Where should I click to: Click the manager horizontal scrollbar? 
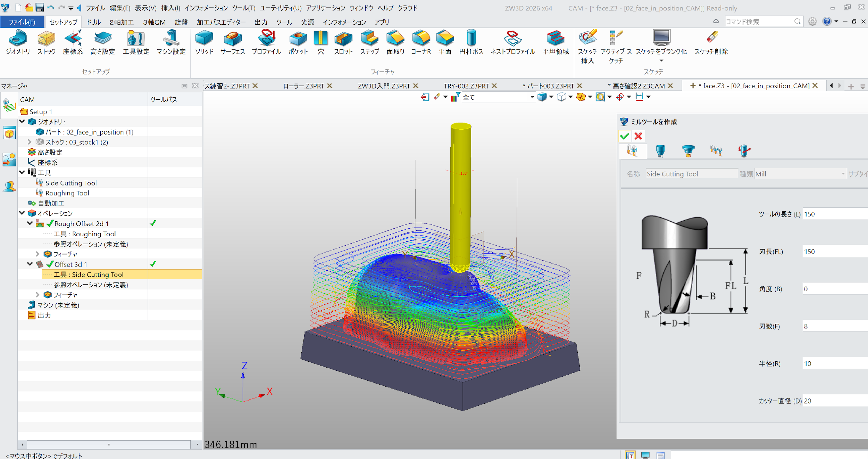click(x=108, y=444)
